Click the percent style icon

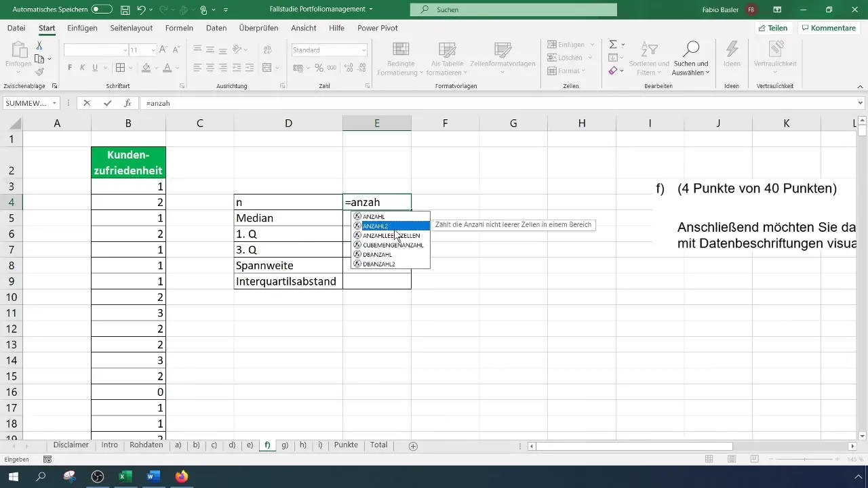coord(319,68)
